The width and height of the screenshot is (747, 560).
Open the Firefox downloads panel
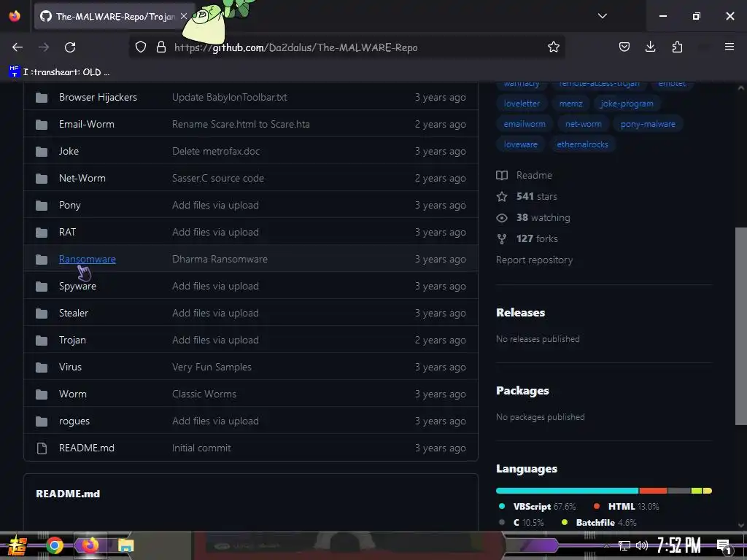coord(650,47)
